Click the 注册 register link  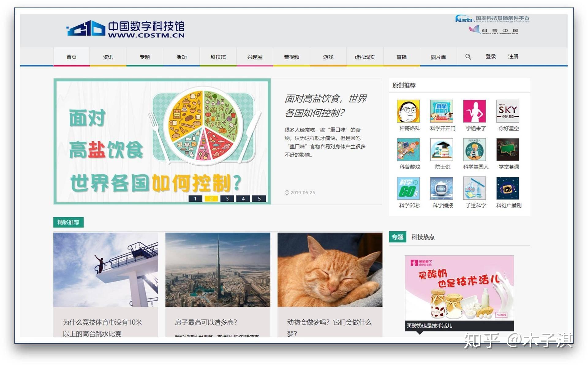[x=513, y=56]
